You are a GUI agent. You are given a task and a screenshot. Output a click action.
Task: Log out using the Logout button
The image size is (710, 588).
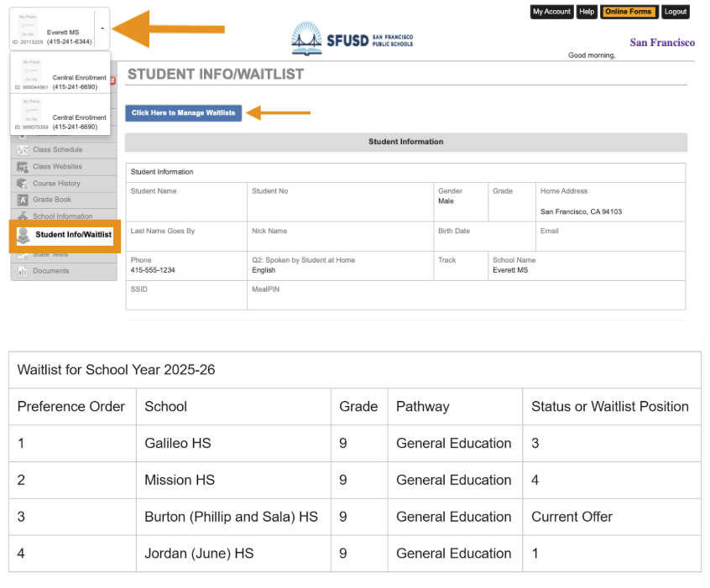(x=675, y=12)
